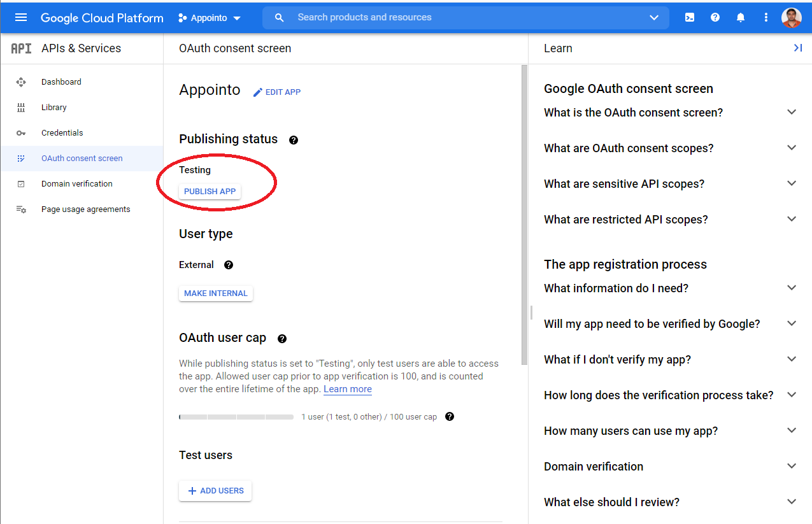Click the EDIT APP link
The height and width of the screenshot is (524, 812).
(277, 92)
